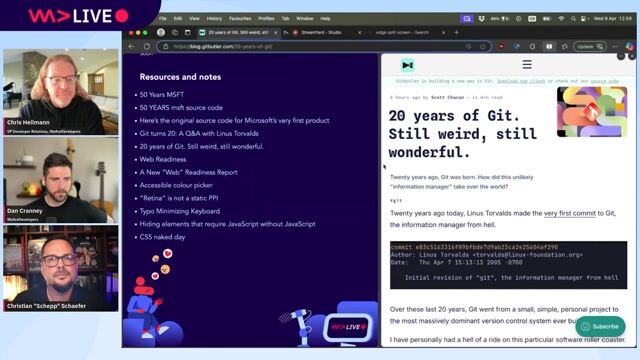Viewport: 640px width, 360px height.
Task: Open "Retina" is not a static PPI link
Action: point(179,198)
